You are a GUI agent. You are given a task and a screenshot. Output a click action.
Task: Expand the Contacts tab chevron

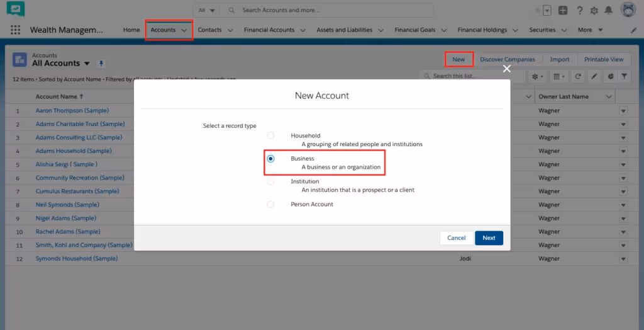coord(230,30)
